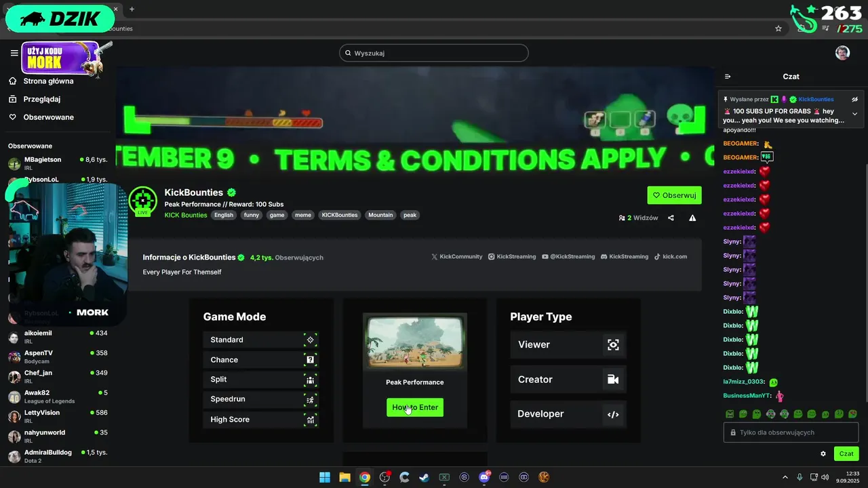Open the sidebar hamburger menu
The width and height of the screenshot is (868, 488).
coord(14,53)
